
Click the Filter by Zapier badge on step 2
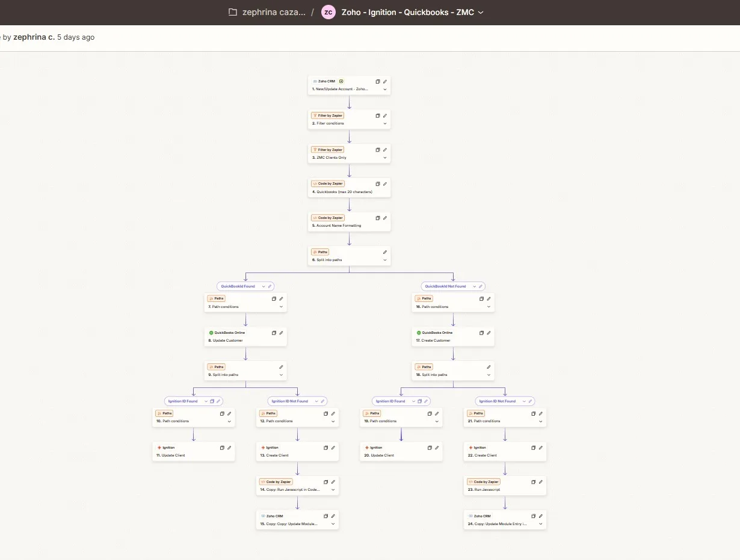point(327,115)
